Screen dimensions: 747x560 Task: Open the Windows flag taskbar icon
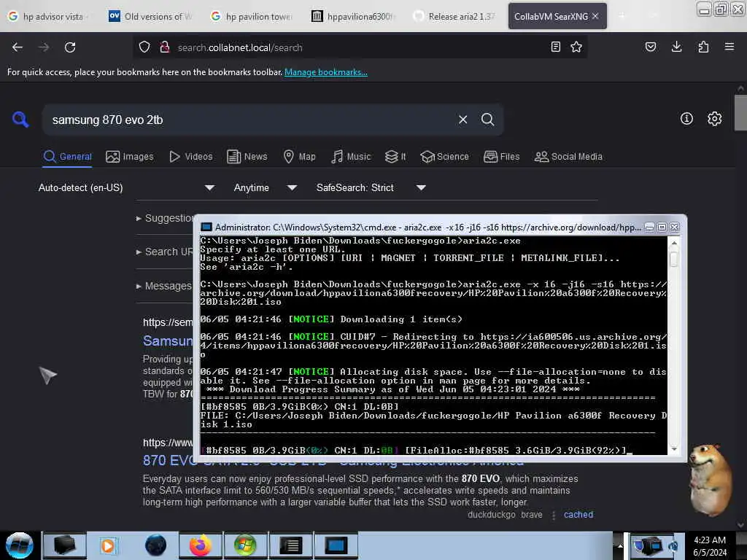click(x=245, y=545)
